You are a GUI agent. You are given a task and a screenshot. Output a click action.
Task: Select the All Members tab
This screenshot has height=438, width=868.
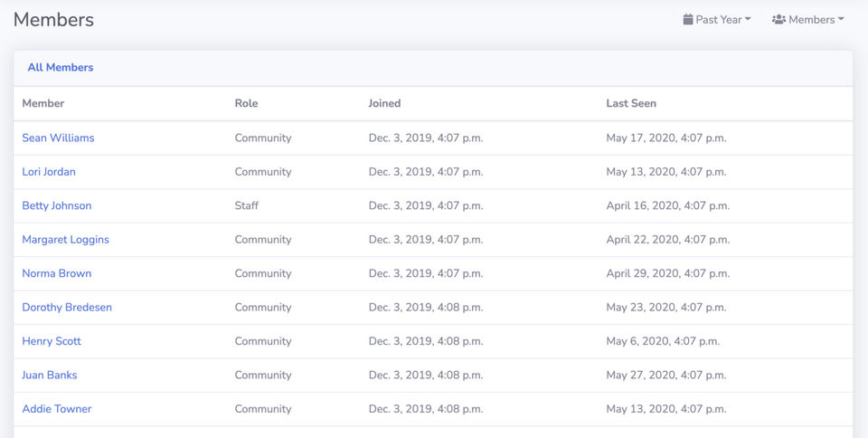61,67
